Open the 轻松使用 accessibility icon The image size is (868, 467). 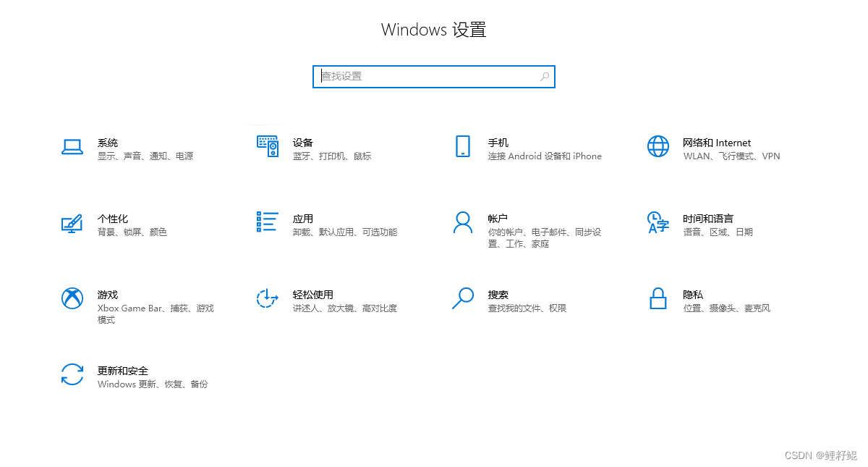coord(268,298)
